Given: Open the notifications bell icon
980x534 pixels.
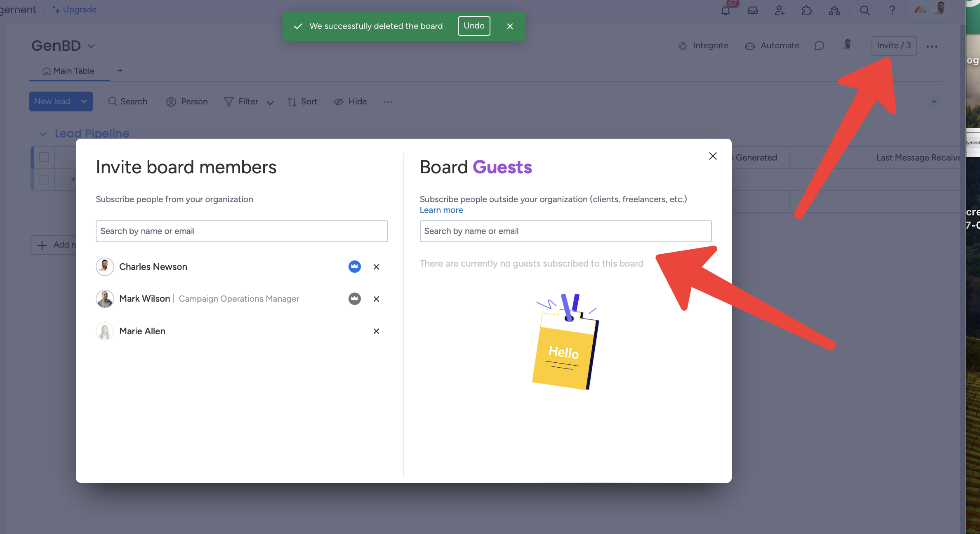Looking at the screenshot, I should pyautogui.click(x=726, y=10).
